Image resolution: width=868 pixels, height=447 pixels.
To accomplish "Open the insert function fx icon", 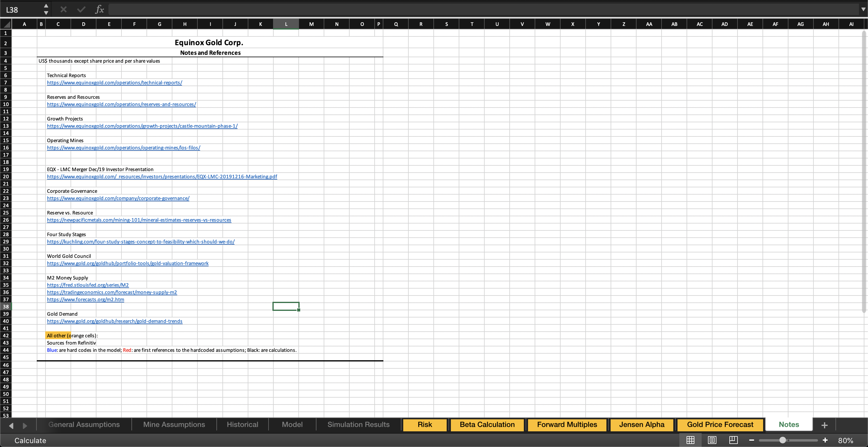I will click(99, 9).
